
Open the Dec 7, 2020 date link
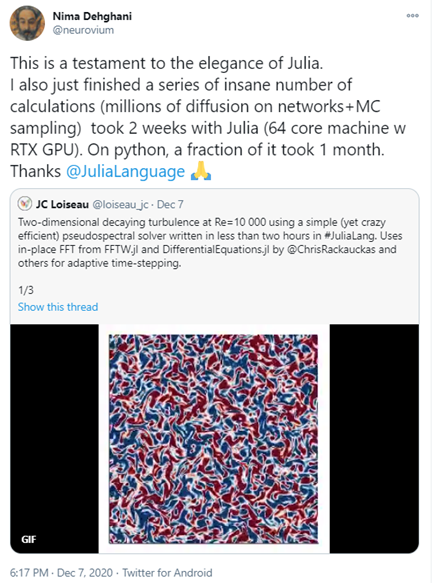85,573
